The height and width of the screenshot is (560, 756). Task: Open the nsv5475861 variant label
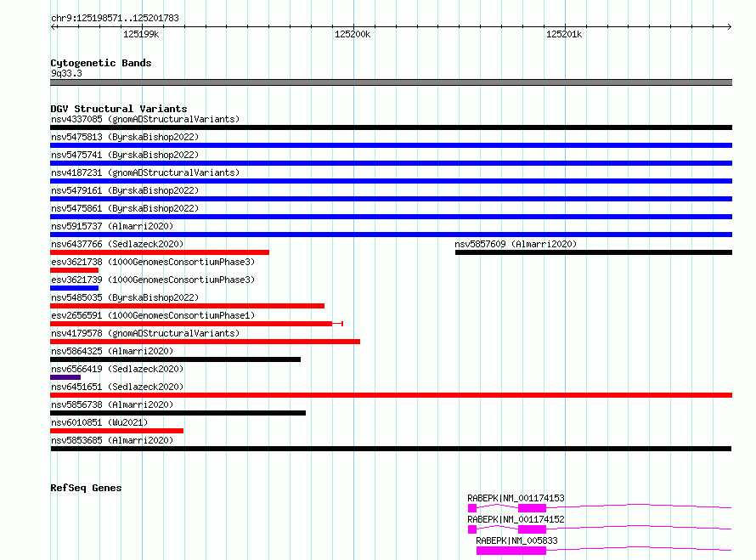[125, 208]
